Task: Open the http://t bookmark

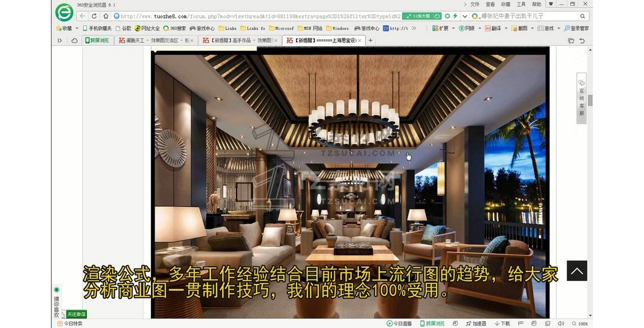Action: tap(395, 28)
